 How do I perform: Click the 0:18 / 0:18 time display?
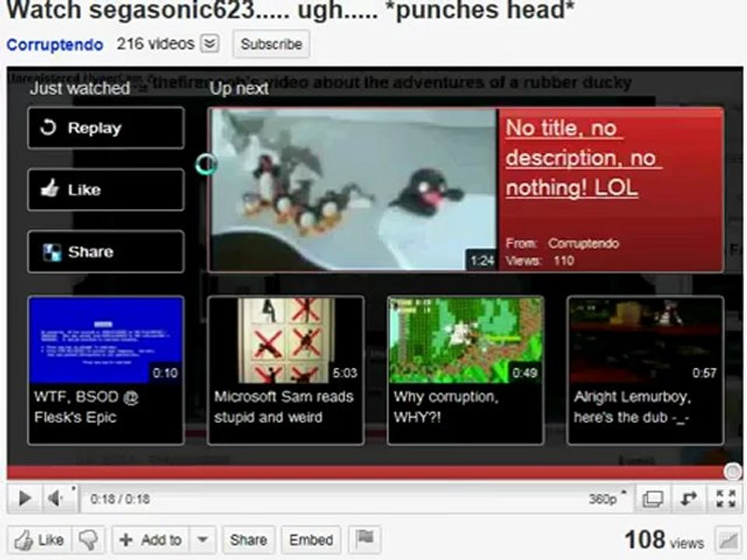[120, 499]
